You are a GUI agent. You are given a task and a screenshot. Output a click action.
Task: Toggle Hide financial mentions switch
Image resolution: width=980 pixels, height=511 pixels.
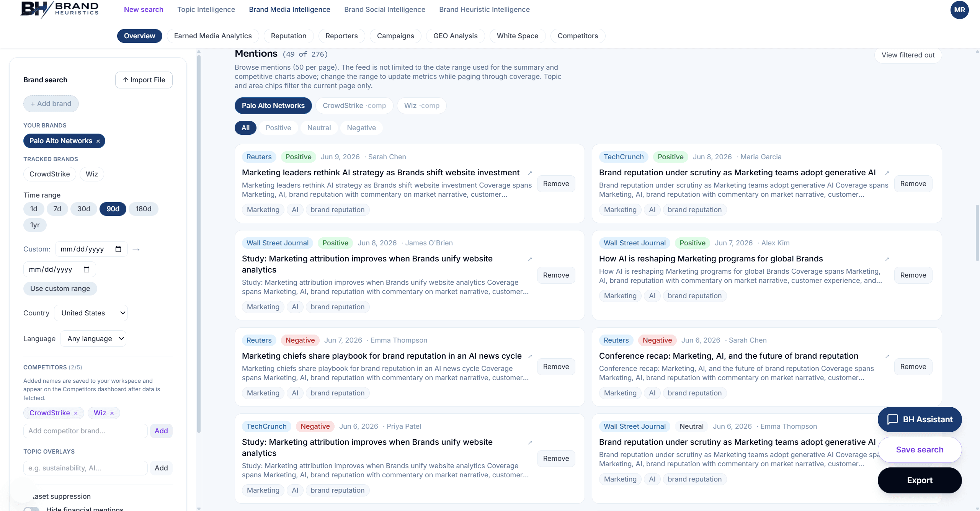pos(31,509)
